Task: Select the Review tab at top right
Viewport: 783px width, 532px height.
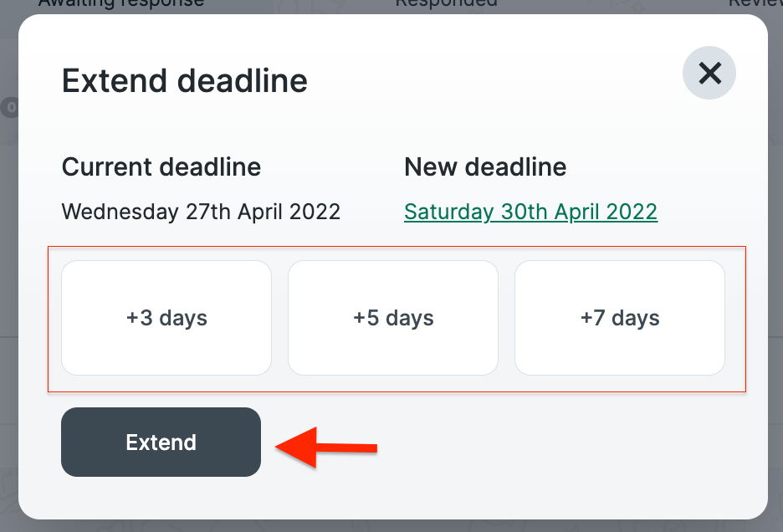Action: point(761,4)
